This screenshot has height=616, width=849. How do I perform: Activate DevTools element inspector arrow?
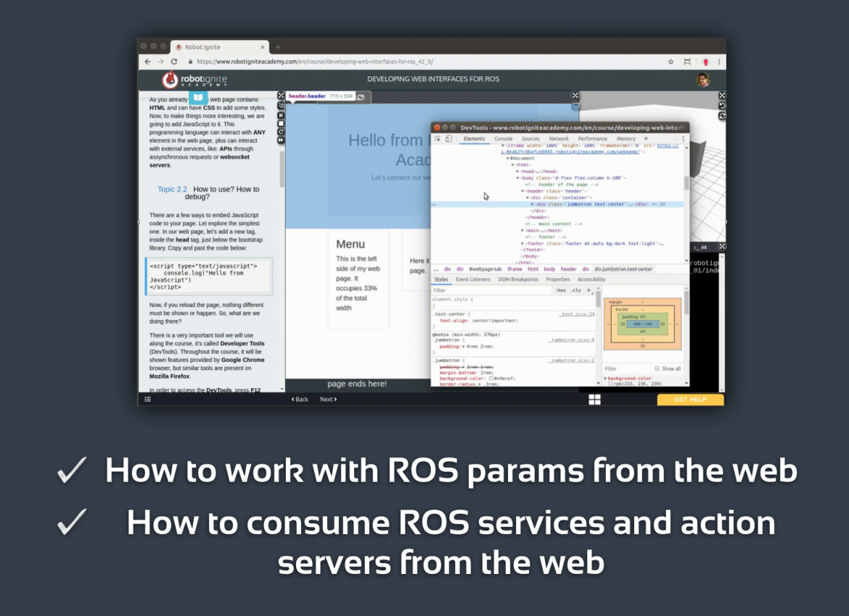(438, 139)
